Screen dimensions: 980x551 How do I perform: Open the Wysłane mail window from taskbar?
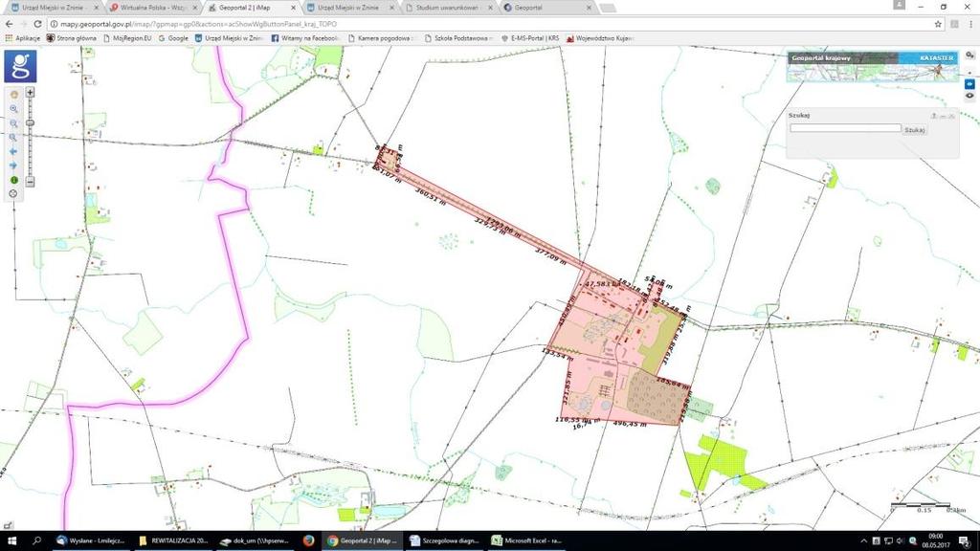coord(91,540)
